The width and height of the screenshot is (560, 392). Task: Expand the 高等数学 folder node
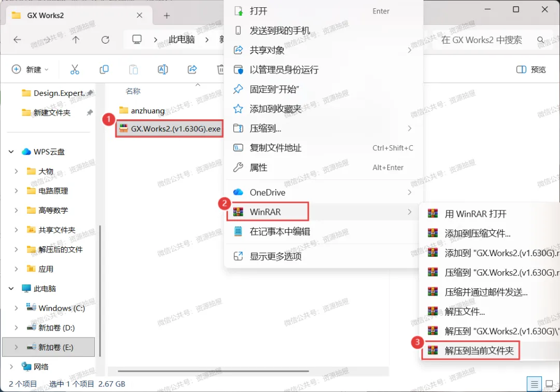point(16,211)
